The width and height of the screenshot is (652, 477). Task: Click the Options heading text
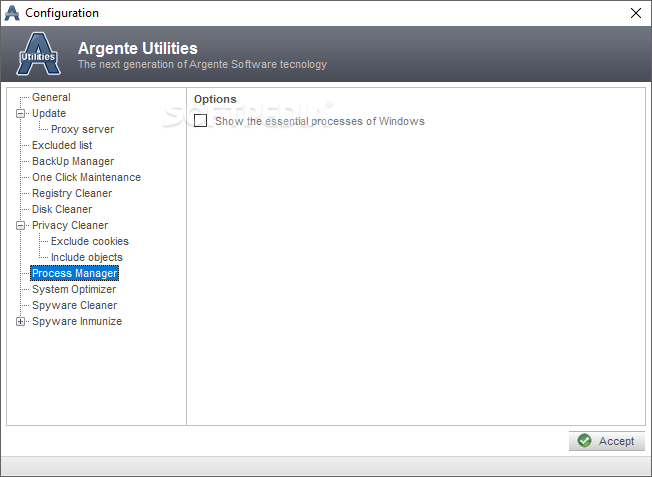pos(215,99)
